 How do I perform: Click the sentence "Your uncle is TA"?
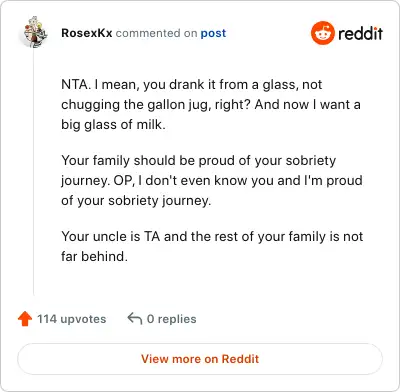point(111,237)
